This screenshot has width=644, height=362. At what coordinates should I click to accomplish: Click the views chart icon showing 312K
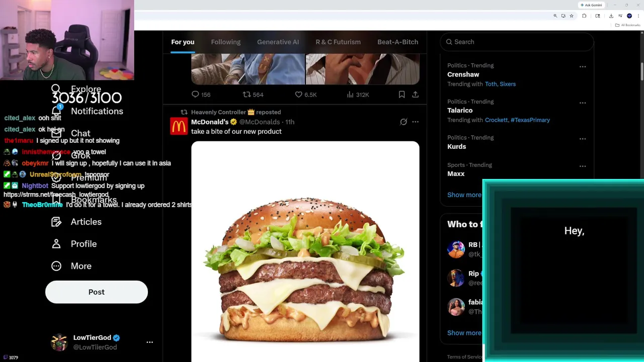(x=350, y=95)
